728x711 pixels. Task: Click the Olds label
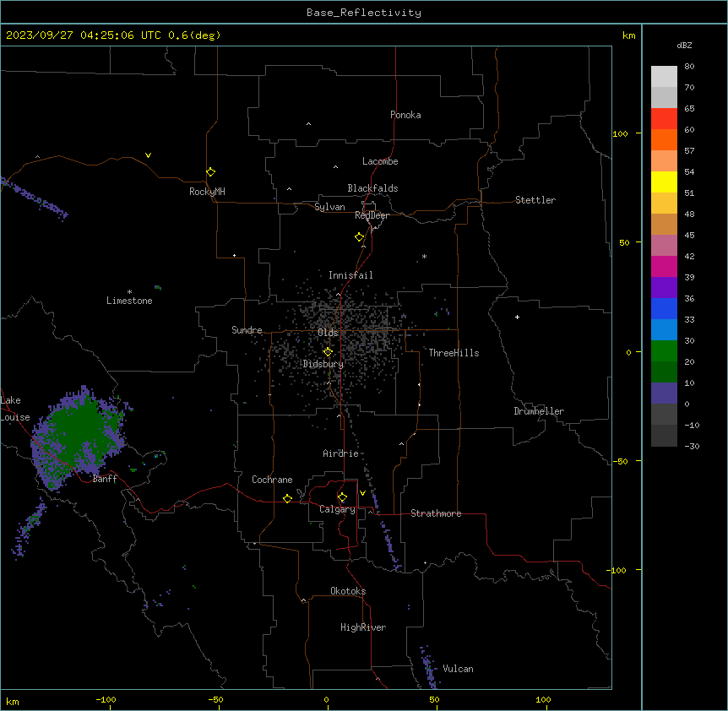pyautogui.click(x=328, y=333)
